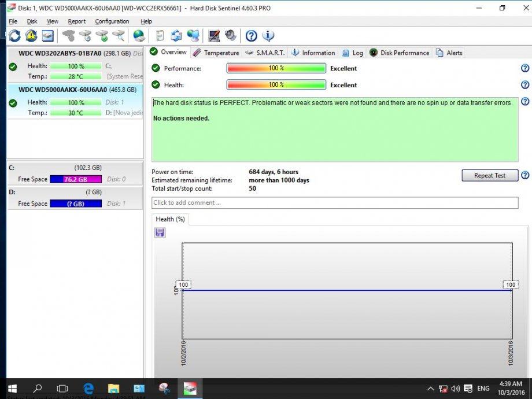Click the help icon beside status text box

[x=525, y=101]
